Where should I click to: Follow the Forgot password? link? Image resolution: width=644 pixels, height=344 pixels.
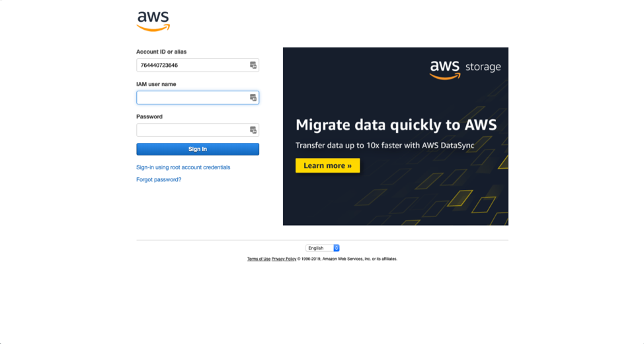pyautogui.click(x=159, y=179)
